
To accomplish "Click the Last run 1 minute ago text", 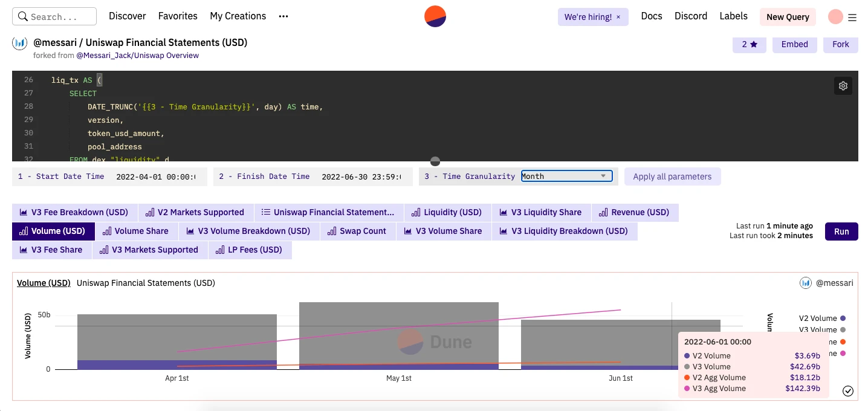I will pyautogui.click(x=774, y=226).
